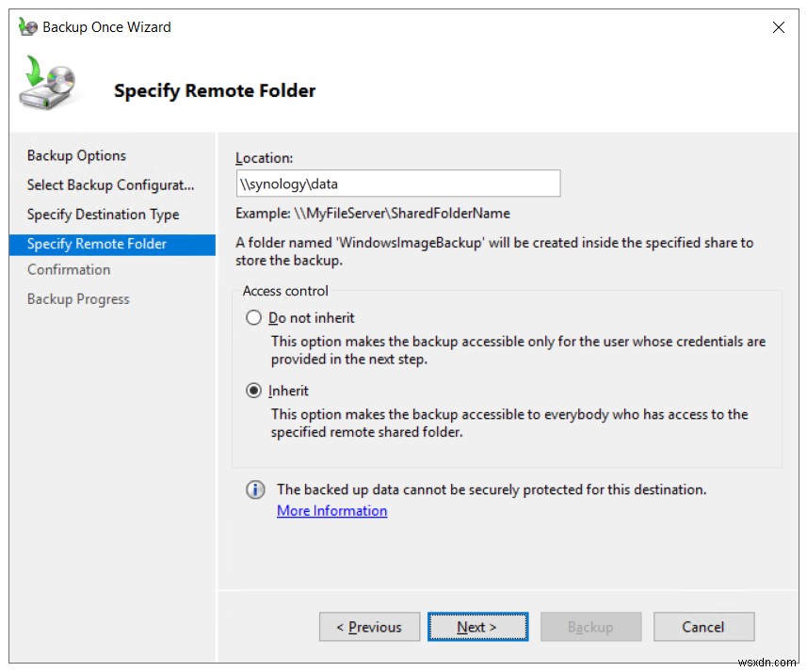807x672 pixels.
Task: Close the wizard window
Action: pyautogui.click(x=779, y=26)
